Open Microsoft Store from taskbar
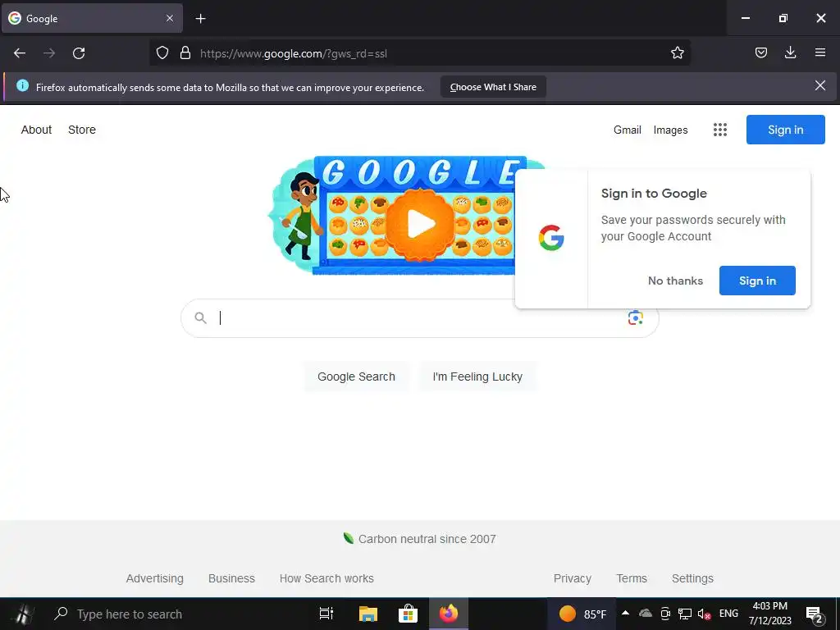This screenshot has width=840, height=630. pos(408,614)
